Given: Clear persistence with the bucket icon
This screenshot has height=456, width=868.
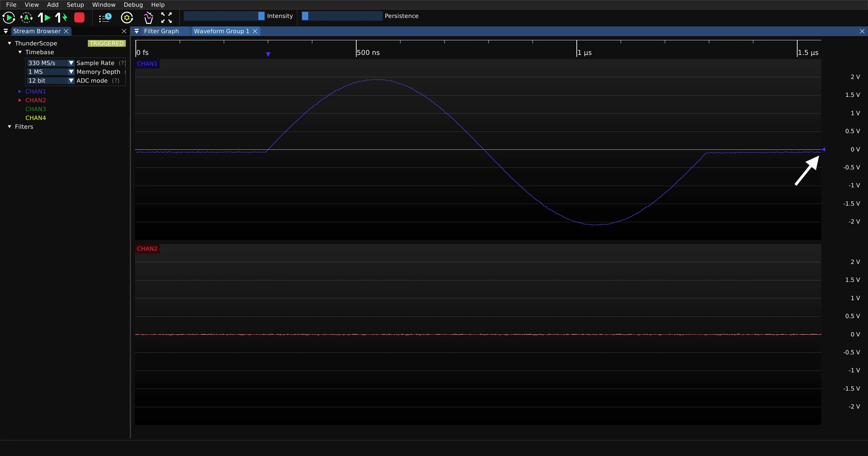Looking at the screenshot, I should pos(149,18).
